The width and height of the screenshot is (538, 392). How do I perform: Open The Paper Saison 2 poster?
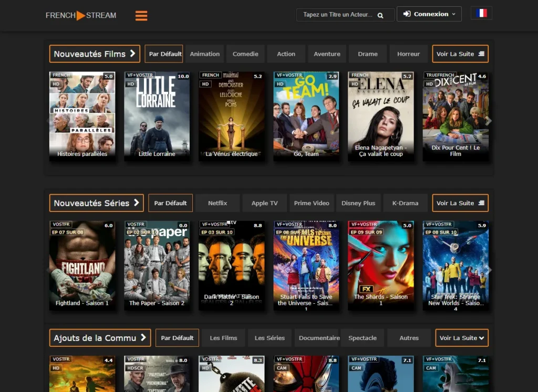pyautogui.click(x=157, y=266)
